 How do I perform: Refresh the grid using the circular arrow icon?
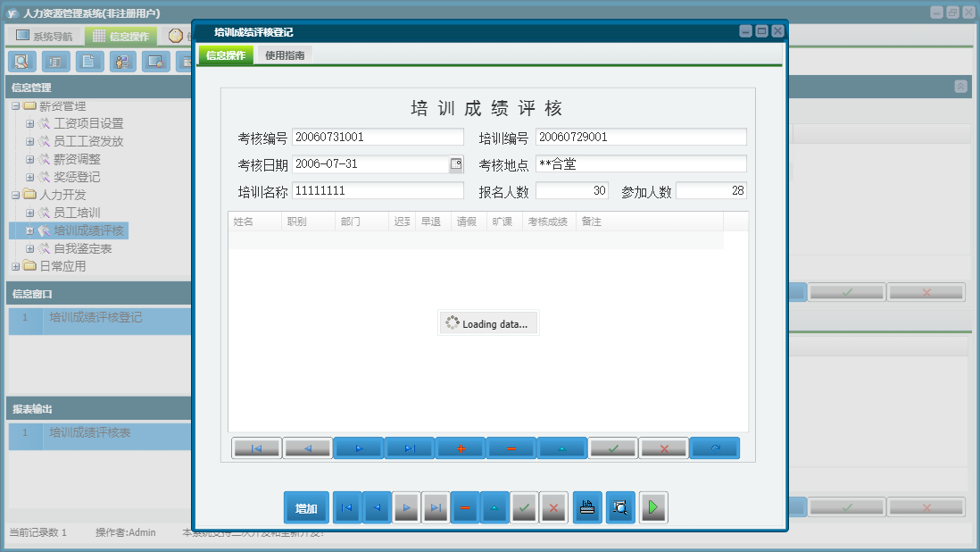[x=714, y=447]
